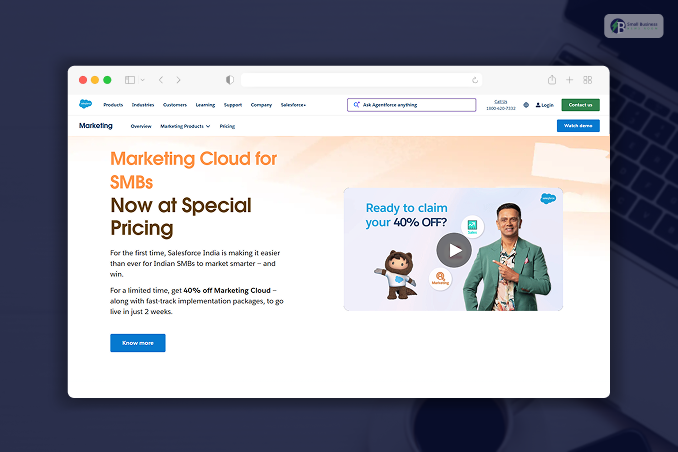Close the window with red button
678x452 pixels.
pos(83,80)
